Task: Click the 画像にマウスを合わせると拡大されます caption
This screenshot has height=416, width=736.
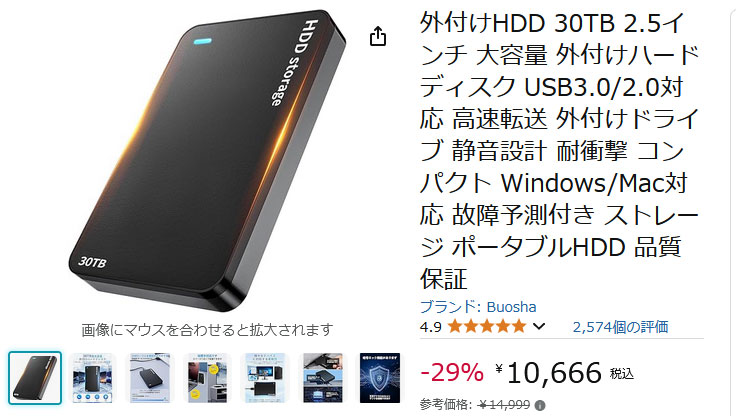Action: point(207,330)
